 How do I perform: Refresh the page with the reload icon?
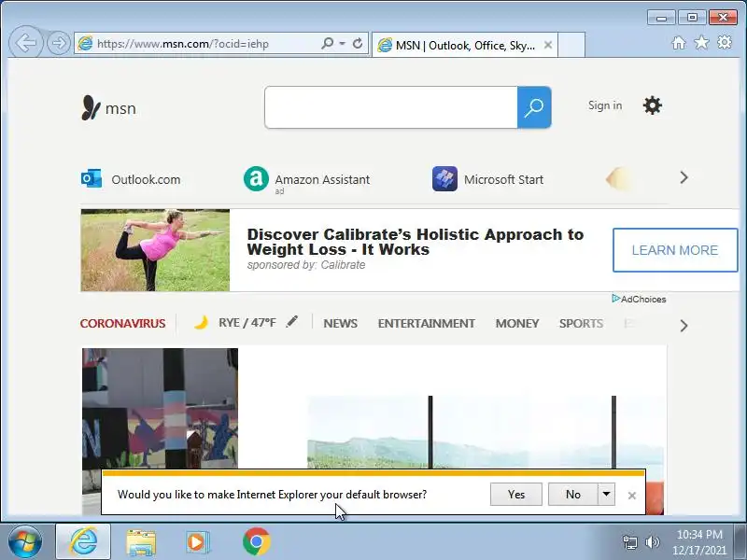[x=358, y=43]
